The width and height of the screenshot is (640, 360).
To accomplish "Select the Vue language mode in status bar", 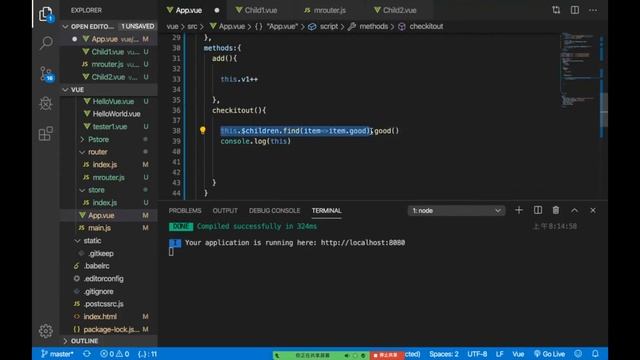I will pyautogui.click(x=518, y=354).
